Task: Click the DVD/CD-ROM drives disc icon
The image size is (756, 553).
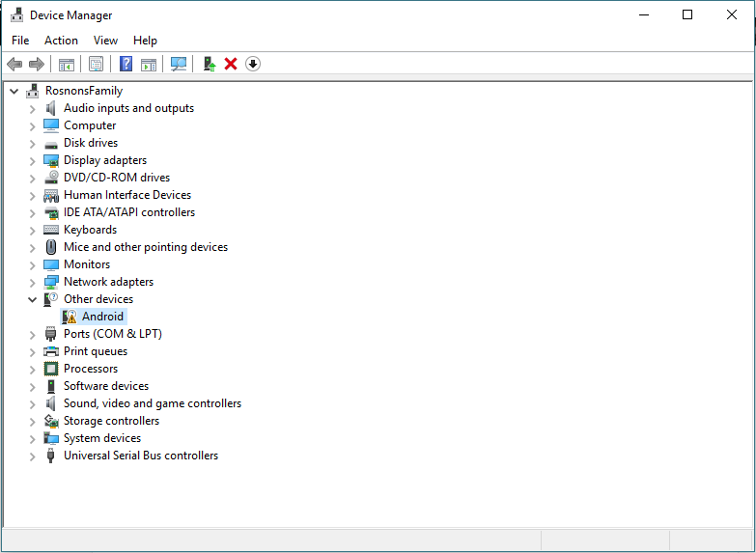Action: (x=51, y=178)
